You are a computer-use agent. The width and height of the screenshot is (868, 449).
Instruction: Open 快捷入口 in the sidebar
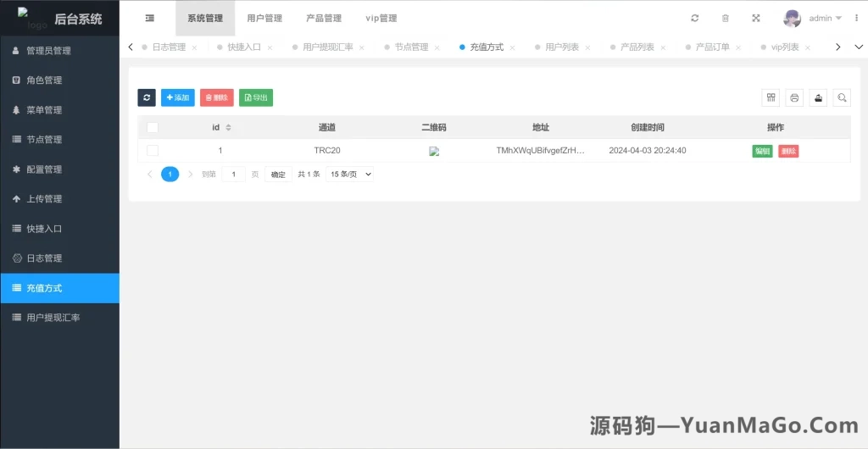[x=60, y=229]
